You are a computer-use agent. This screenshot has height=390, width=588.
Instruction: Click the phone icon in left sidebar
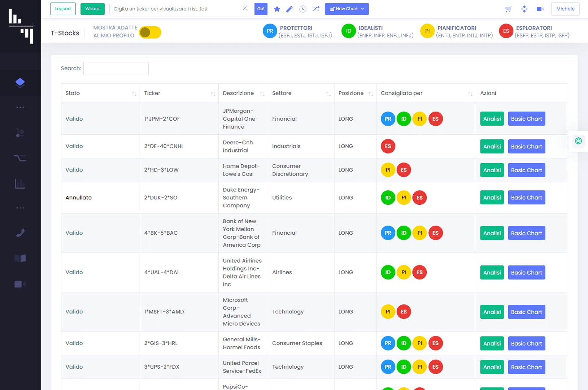(20, 233)
